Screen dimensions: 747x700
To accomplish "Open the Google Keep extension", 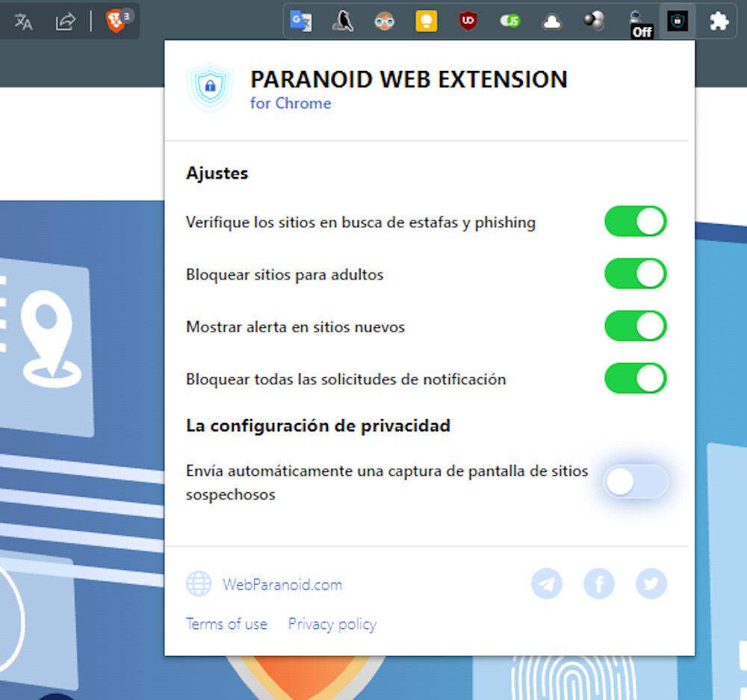I will (425, 22).
